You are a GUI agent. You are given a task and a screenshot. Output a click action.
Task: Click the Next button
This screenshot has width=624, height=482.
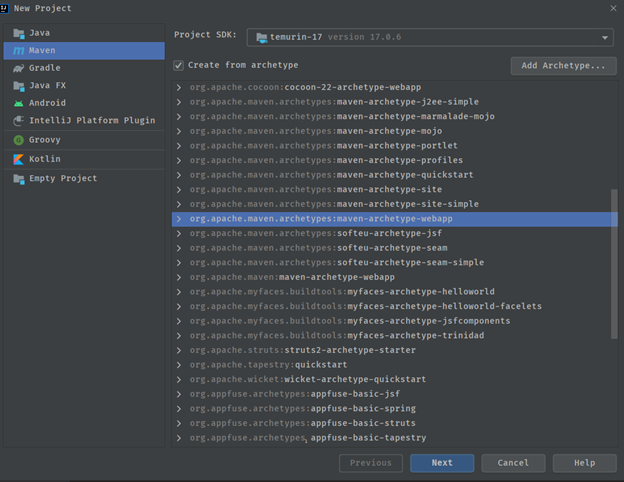442,463
